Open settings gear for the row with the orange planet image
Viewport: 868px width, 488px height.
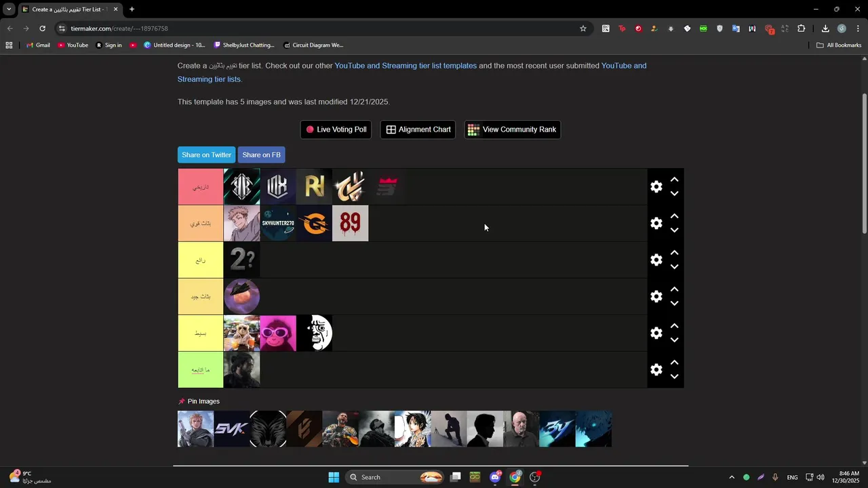pyautogui.click(x=656, y=296)
